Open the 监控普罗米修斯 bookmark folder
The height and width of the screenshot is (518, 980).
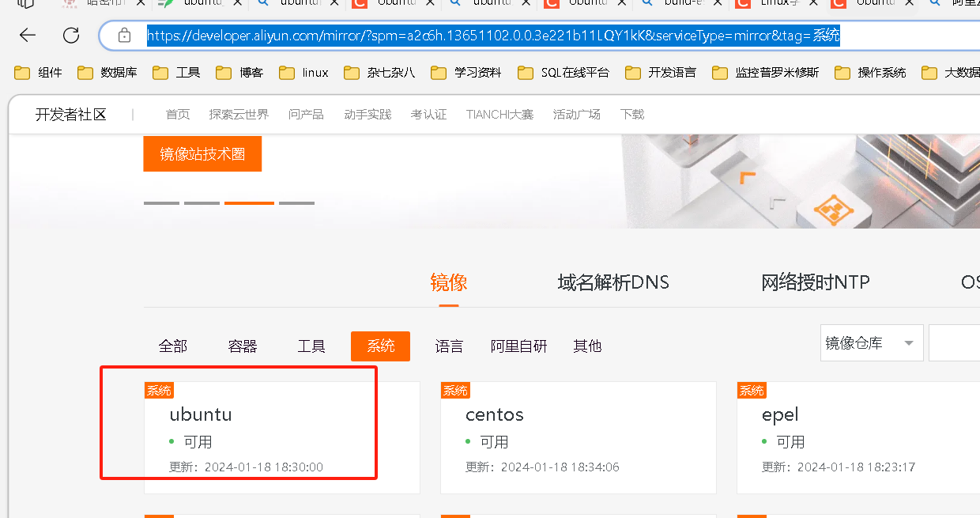coord(766,73)
